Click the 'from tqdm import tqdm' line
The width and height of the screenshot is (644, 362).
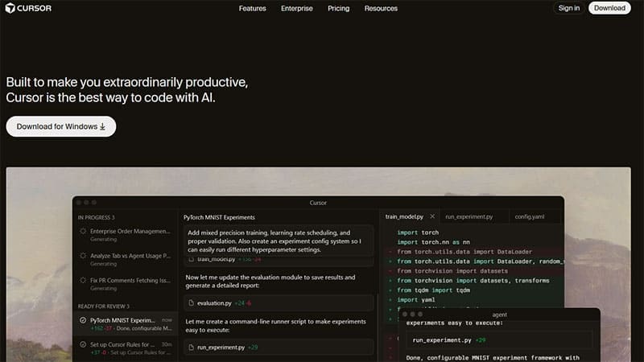click(x=433, y=290)
